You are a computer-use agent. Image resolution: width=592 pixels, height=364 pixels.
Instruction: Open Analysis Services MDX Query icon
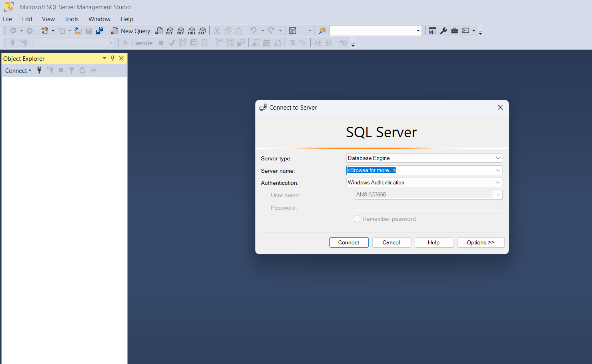pyautogui.click(x=170, y=31)
